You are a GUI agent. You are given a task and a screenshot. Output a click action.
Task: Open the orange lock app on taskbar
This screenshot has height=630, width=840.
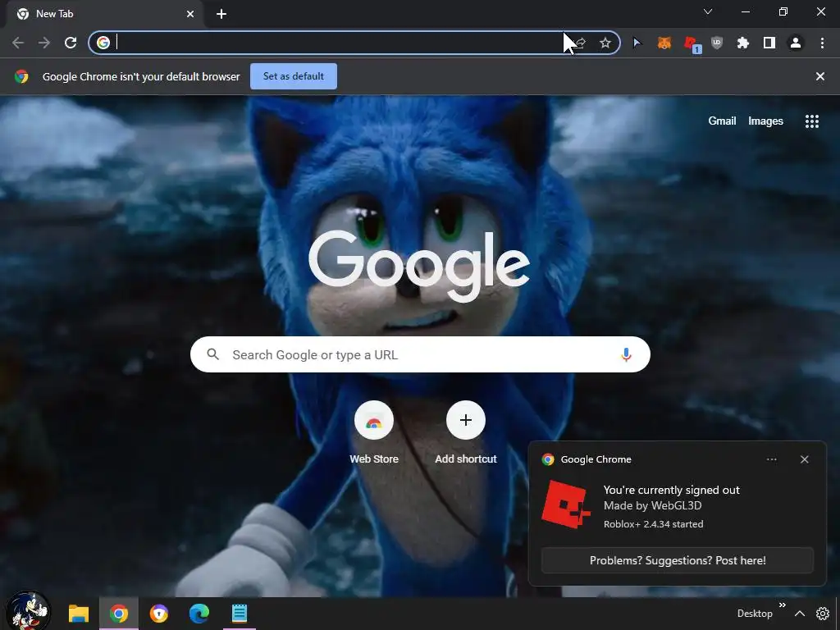point(159,614)
